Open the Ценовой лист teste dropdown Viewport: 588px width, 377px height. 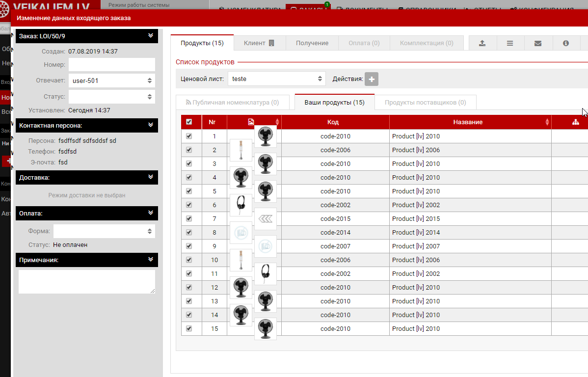point(278,79)
